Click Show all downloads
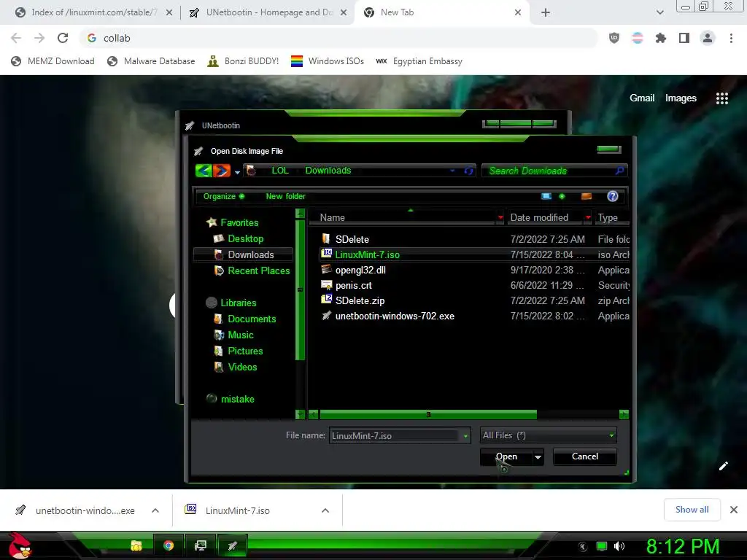 [692, 510]
